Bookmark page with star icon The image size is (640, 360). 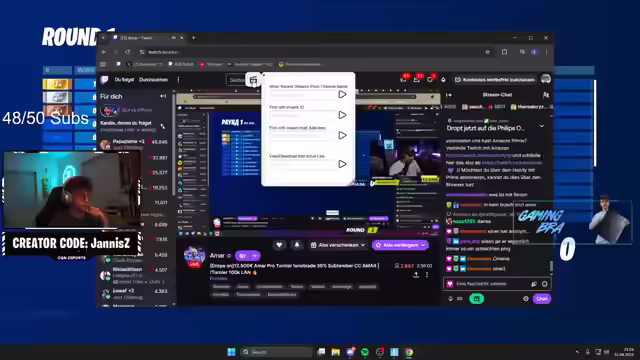pyautogui.click(x=487, y=52)
